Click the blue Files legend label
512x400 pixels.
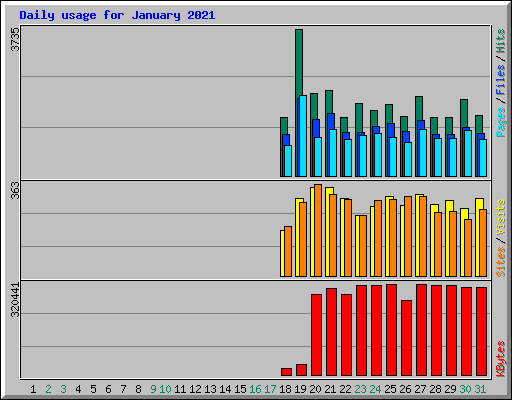(500, 80)
